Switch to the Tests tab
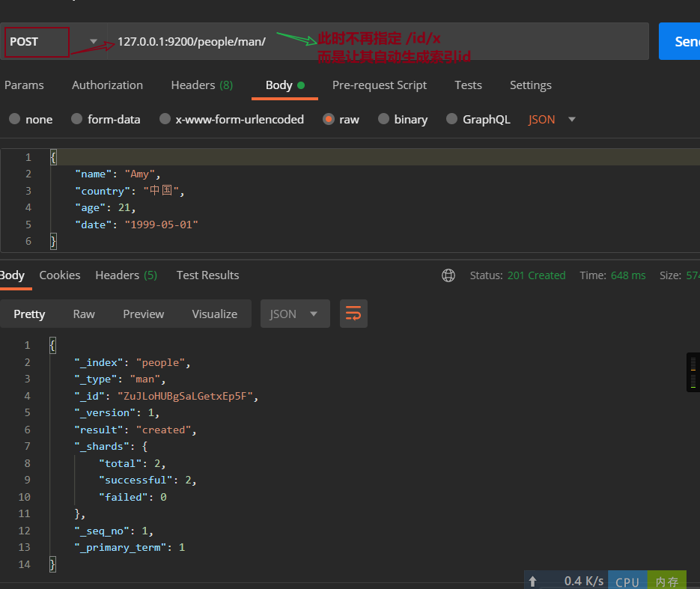Screen dimensions: 700x589 point(468,85)
